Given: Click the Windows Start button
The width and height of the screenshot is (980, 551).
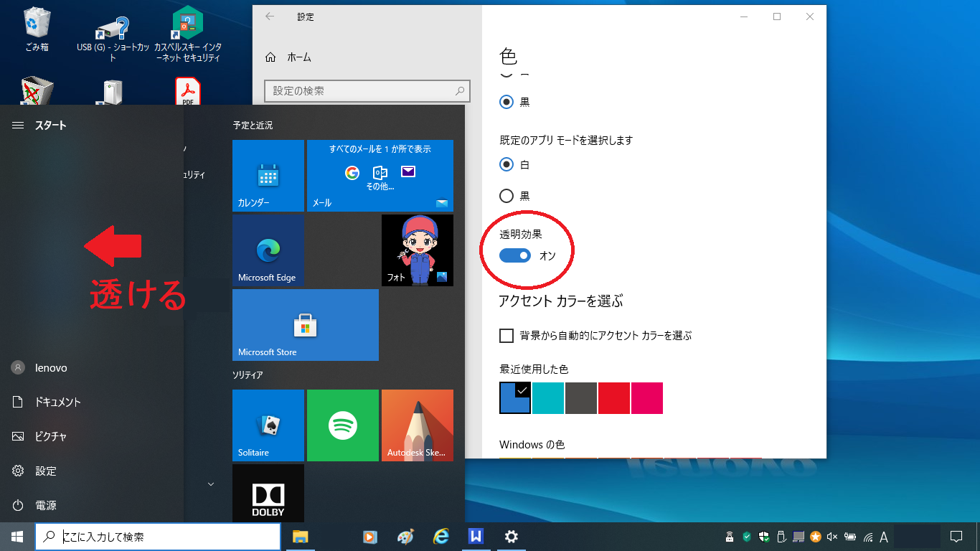Looking at the screenshot, I should [x=17, y=537].
